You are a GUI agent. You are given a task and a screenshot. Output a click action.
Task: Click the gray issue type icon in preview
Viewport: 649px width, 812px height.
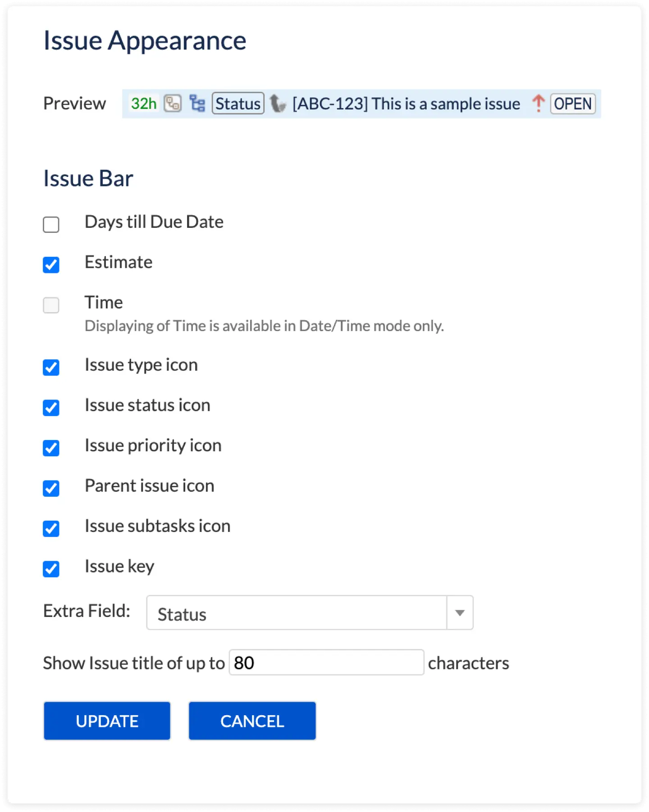coord(278,104)
